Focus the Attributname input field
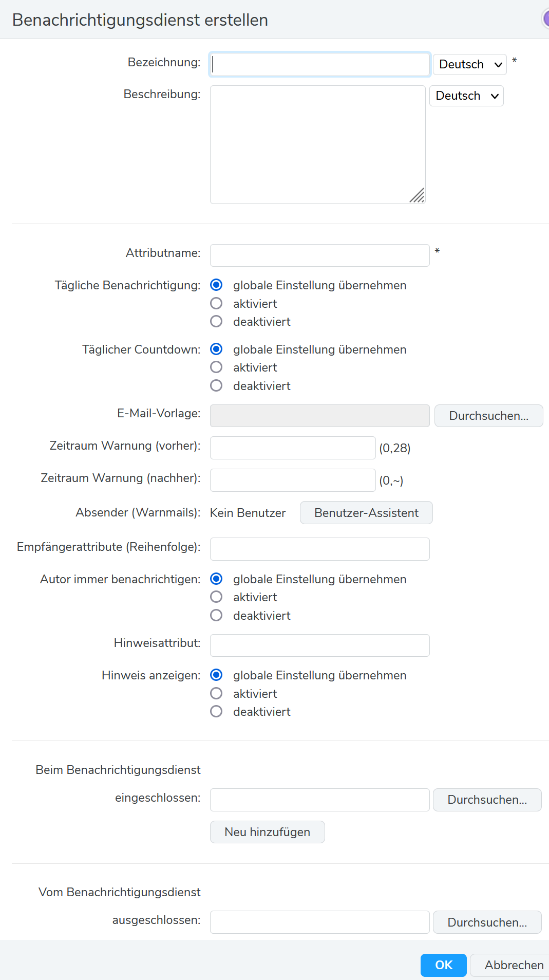The height and width of the screenshot is (980, 549). (319, 255)
